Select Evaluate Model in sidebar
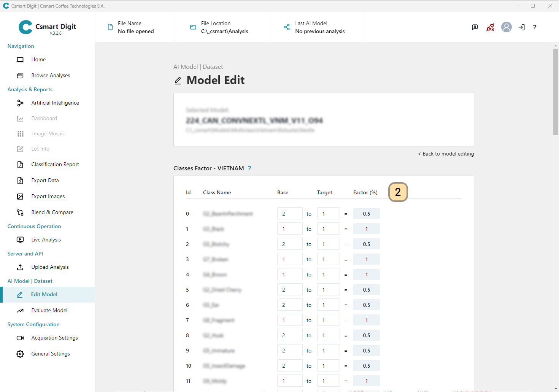559x392 pixels. pyautogui.click(x=49, y=311)
